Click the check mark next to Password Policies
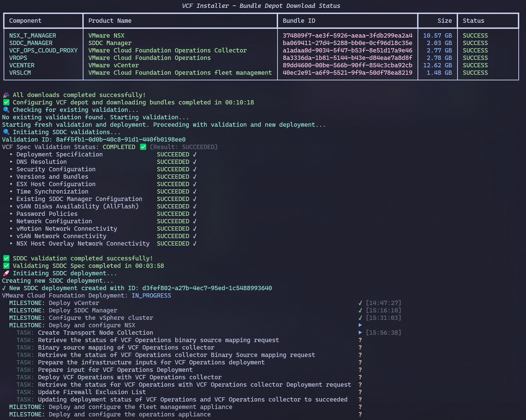The height and width of the screenshot is (420, 526). pyautogui.click(x=194, y=214)
